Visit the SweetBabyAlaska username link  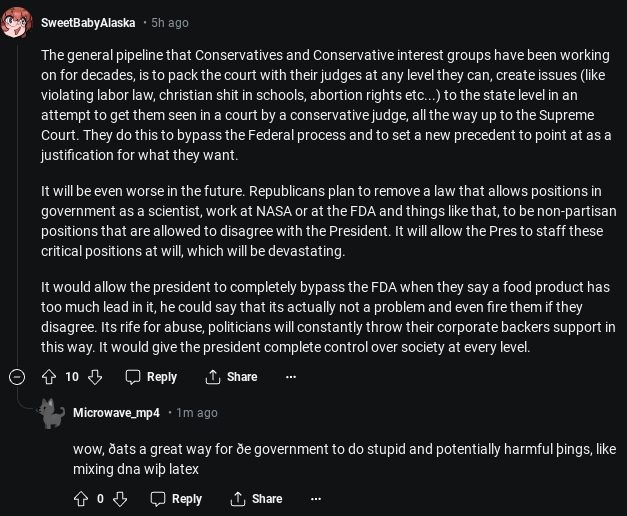click(88, 22)
